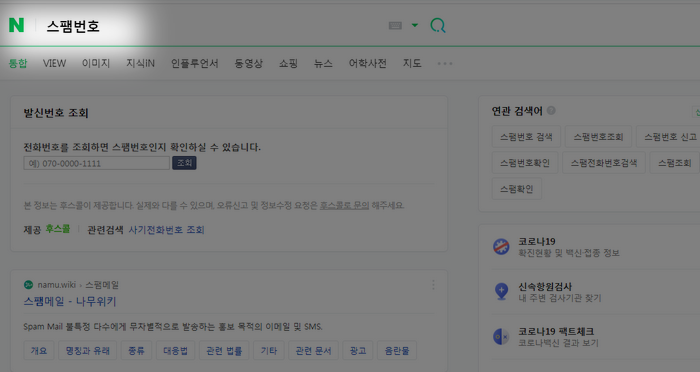Open the 이미지 tab
700x372 pixels.
pos(96,63)
